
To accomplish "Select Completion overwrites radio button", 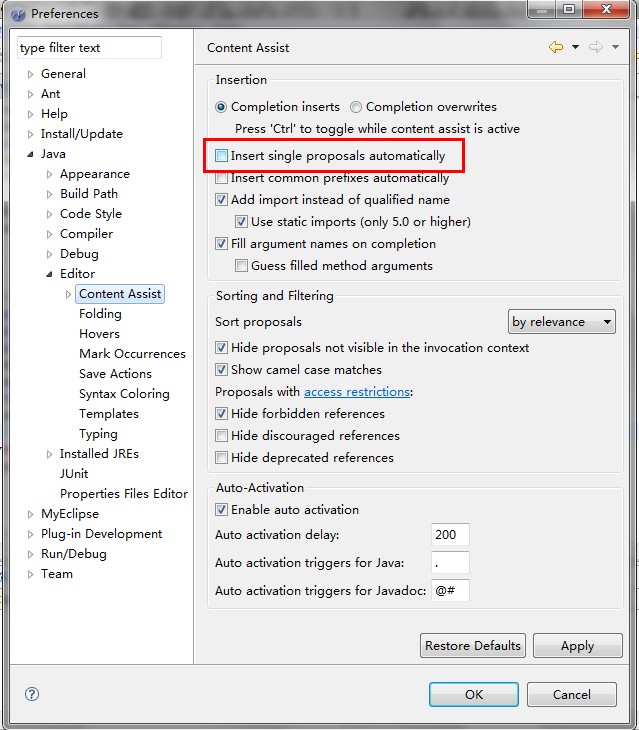I will [x=356, y=107].
